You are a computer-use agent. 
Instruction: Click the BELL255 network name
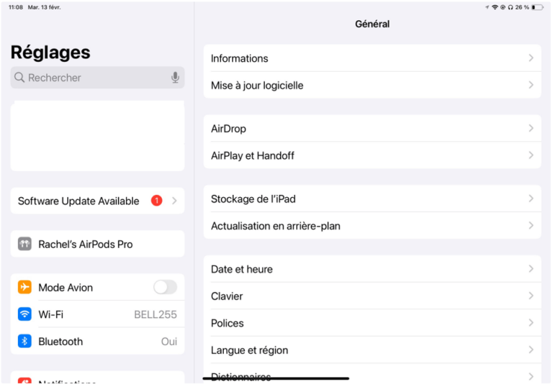point(156,314)
